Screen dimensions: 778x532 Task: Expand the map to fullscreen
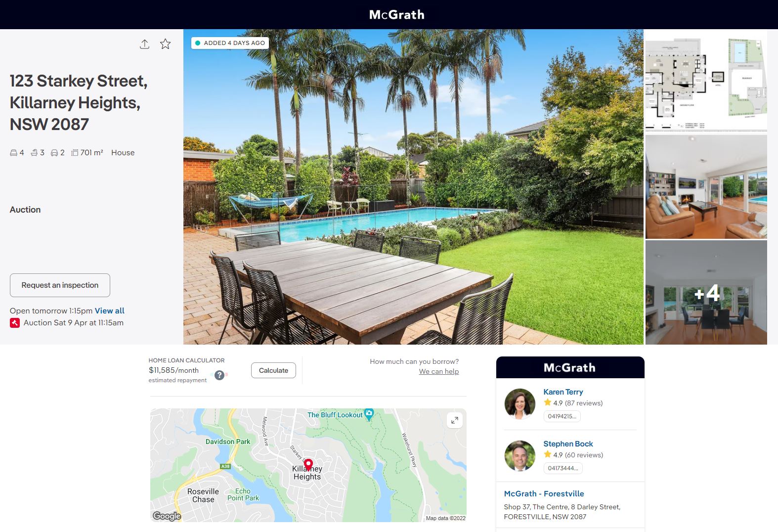[x=454, y=420]
